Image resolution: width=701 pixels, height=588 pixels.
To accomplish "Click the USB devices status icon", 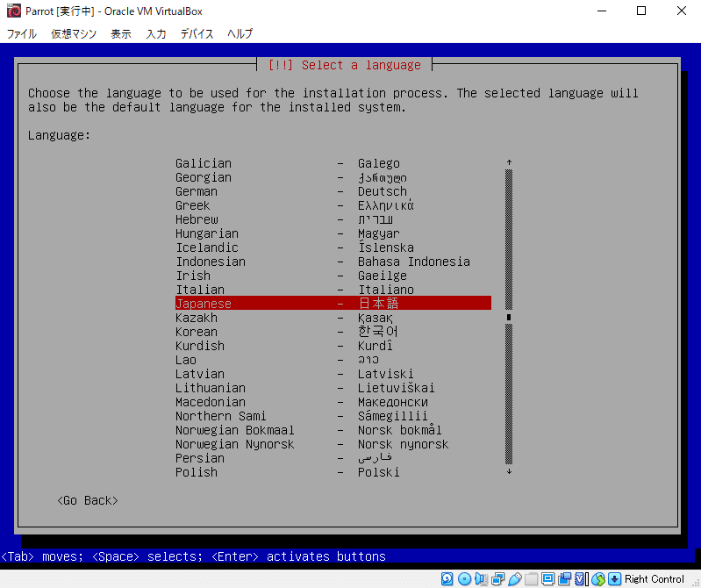I will [x=515, y=579].
